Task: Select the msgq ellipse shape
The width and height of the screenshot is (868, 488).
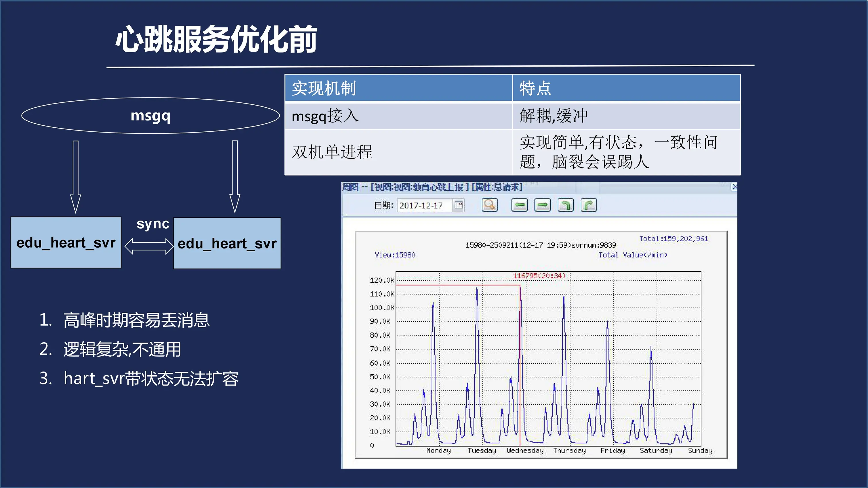Action: point(150,116)
